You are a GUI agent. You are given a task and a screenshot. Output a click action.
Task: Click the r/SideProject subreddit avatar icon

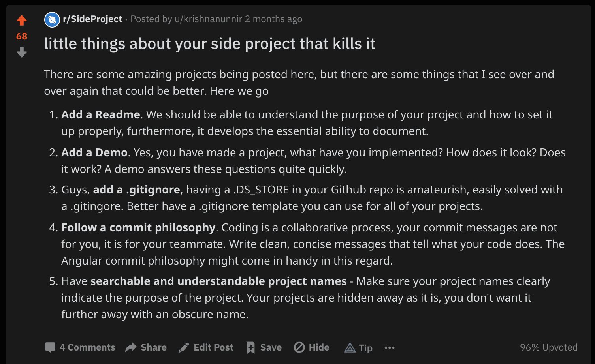pos(52,19)
